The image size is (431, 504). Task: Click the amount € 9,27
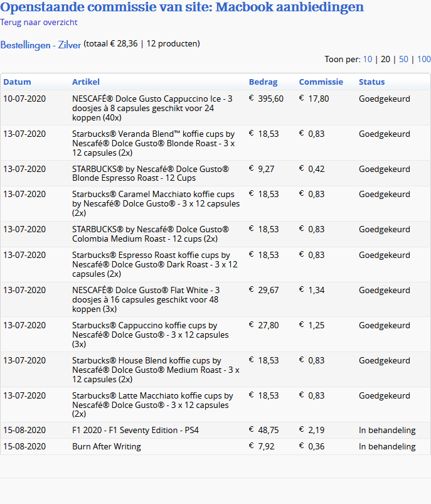(262, 169)
